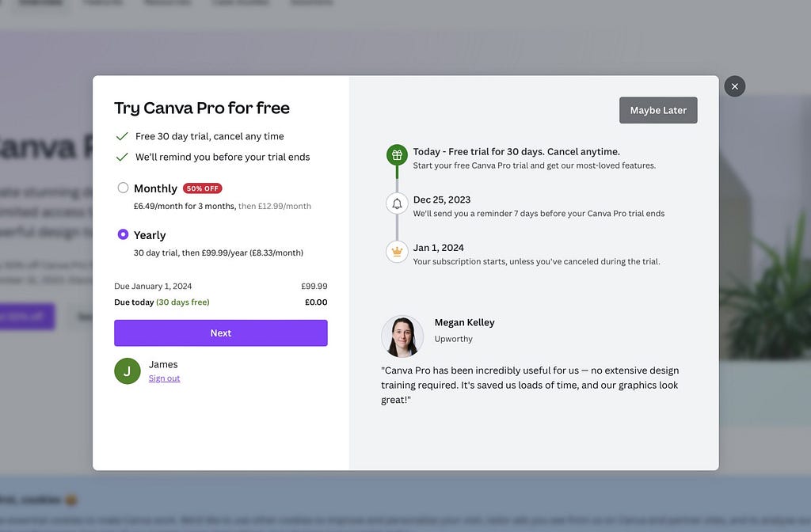
Task: Click the Monthly plan label
Action: pyautogui.click(x=155, y=188)
